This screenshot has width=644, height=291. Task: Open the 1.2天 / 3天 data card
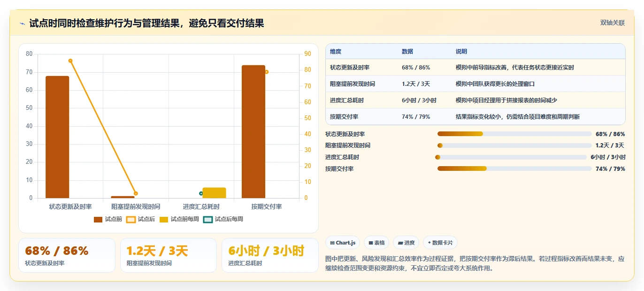tap(169, 255)
